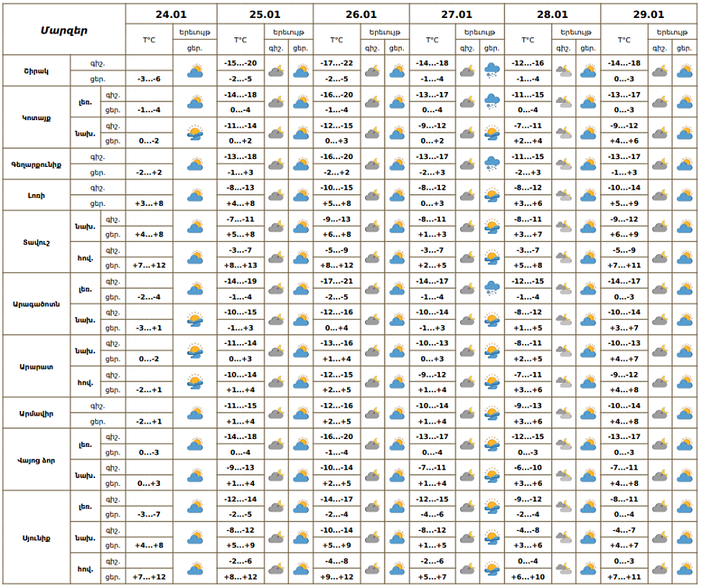Select Գեղարքունիք night moon-cloud icon for 25.01
Image resolution: width=702 pixels, height=588 pixels.
click(276, 165)
